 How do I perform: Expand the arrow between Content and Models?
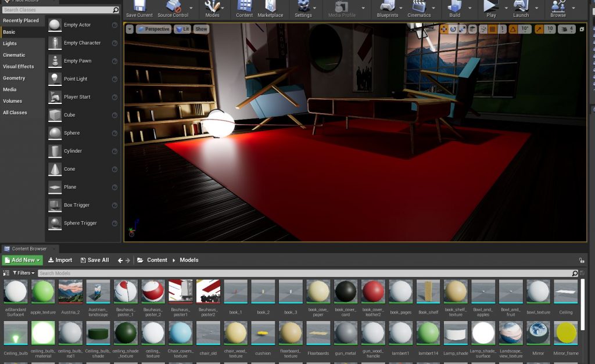tap(174, 261)
